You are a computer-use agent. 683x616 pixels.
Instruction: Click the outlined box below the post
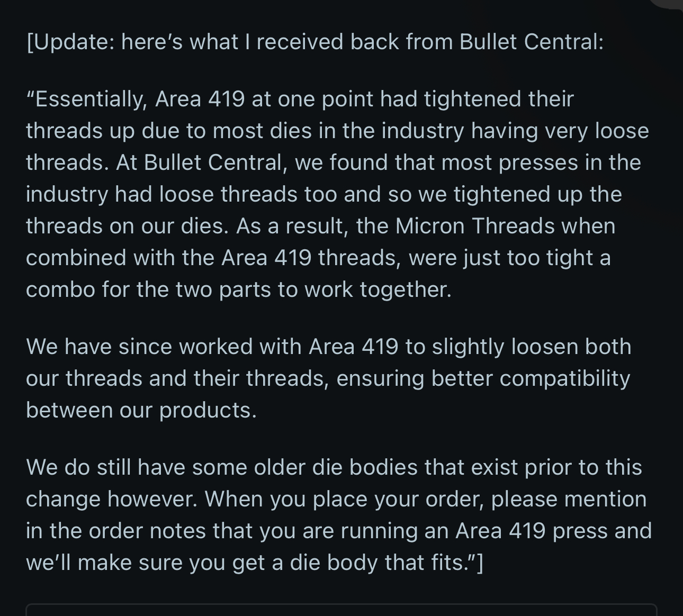341,609
